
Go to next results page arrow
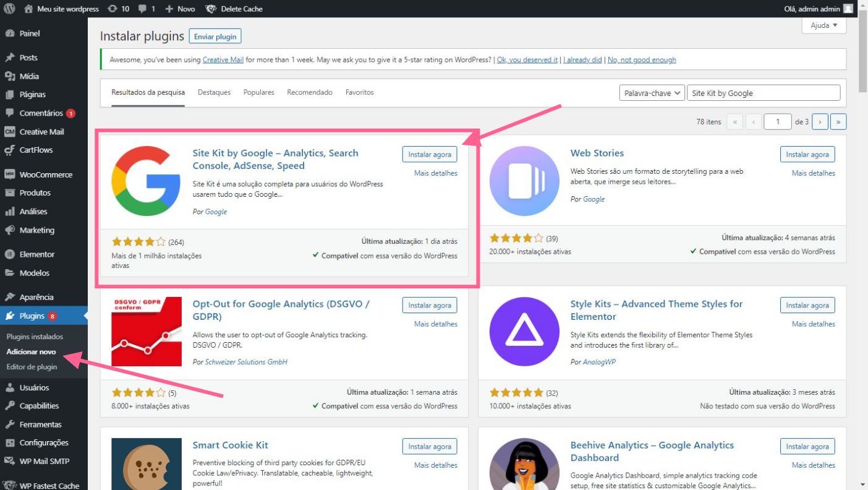[820, 122]
